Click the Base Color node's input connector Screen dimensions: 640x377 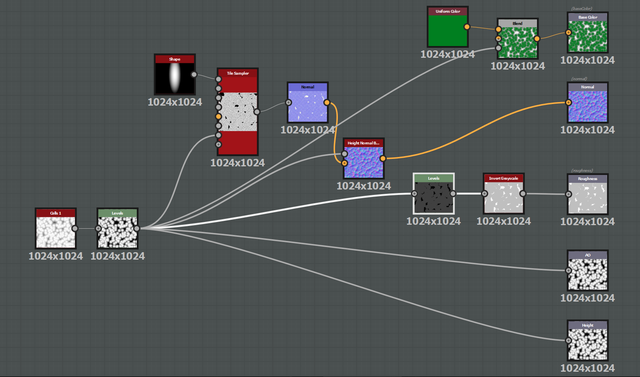(568, 33)
